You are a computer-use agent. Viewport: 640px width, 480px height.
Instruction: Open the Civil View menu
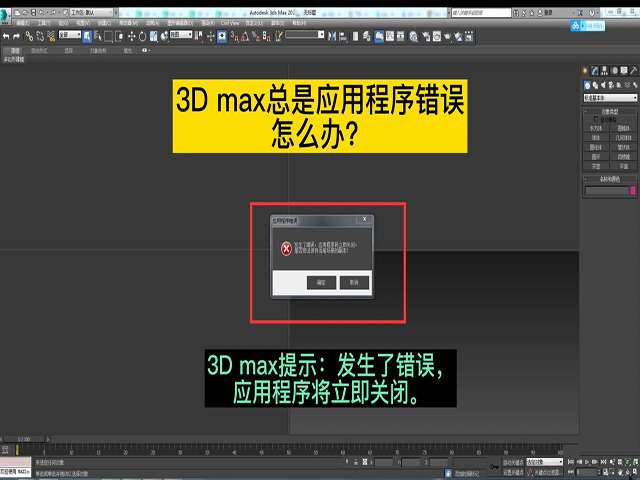(x=230, y=23)
